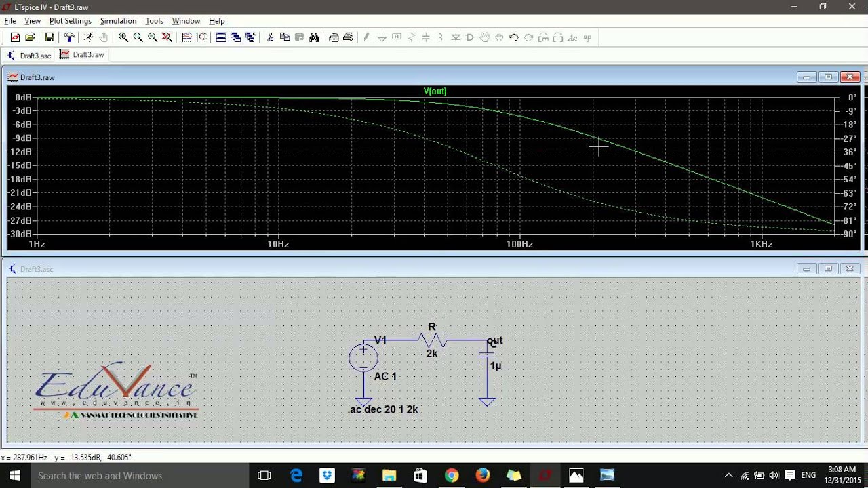868x488 pixels.
Task: Zoom to full extents crossed magnifier
Action: point(167,37)
